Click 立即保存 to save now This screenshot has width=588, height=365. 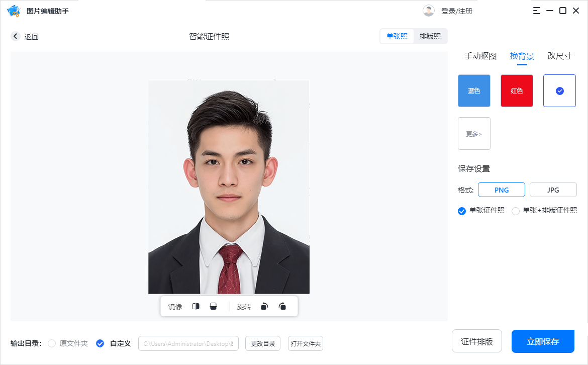(x=543, y=341)
